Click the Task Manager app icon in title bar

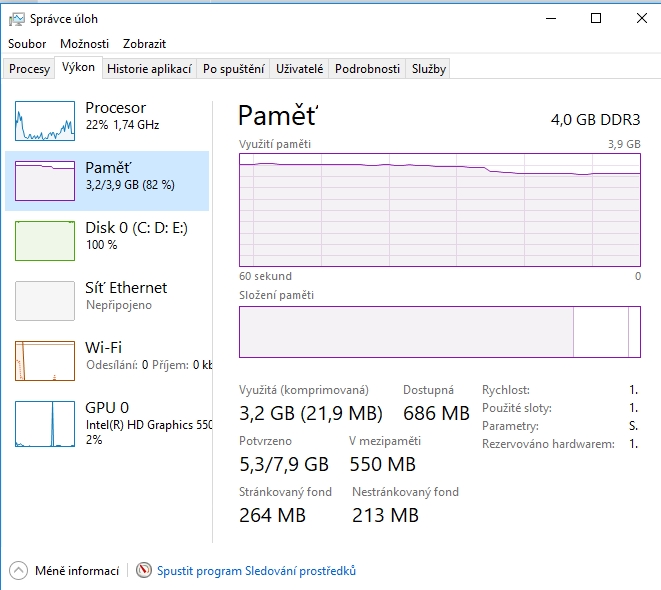point(15,19)
